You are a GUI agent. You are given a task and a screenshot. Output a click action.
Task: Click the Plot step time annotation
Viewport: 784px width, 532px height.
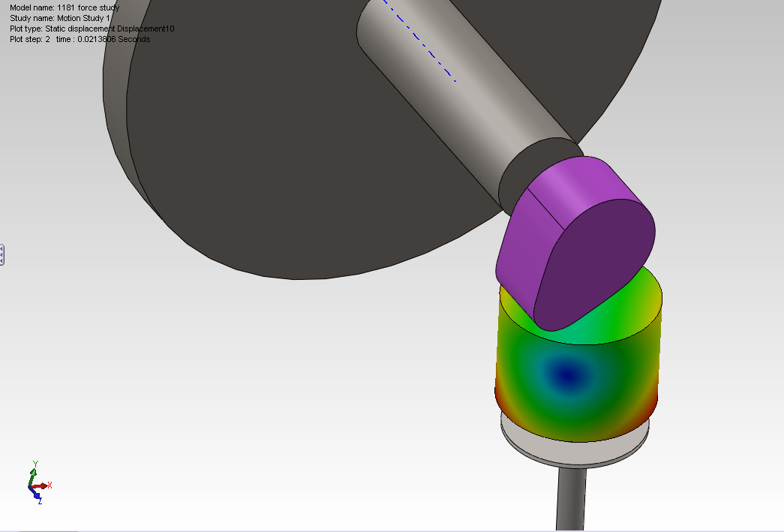coord(80,39)
